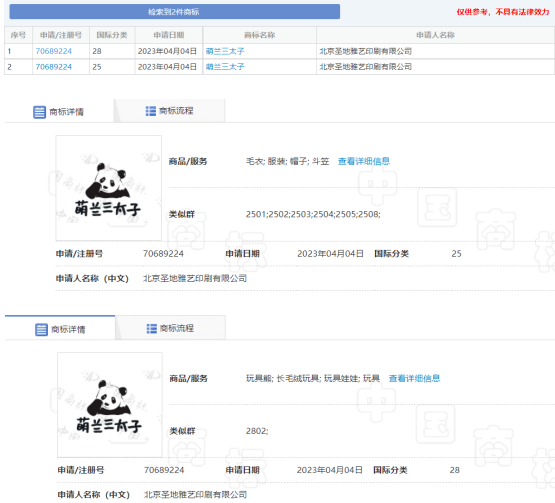Click applicant name in upper details panel
The width and height of the screenshot is (555, 503).
tap(195, 279)
